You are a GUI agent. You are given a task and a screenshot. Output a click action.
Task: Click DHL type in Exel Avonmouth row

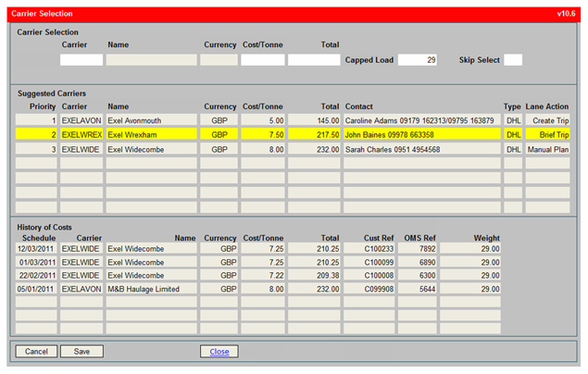(x=513, y=120)
